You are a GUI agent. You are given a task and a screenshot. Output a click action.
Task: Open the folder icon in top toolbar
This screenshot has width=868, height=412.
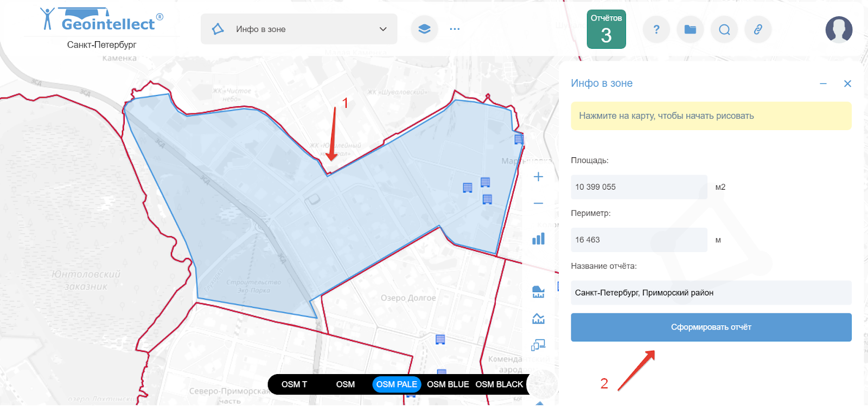pos(690,29)
